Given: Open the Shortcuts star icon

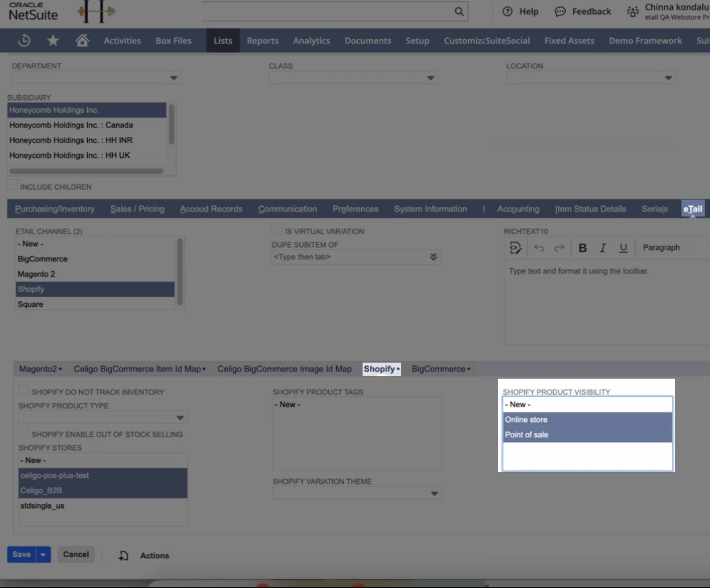Looking at the screenshot, I should [x=53, y=41].
